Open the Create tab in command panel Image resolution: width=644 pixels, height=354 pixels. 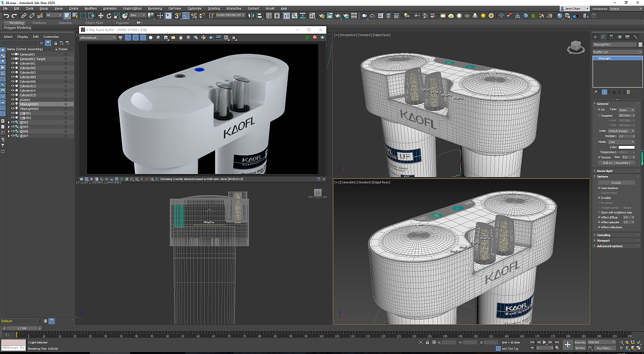(595, 37)
